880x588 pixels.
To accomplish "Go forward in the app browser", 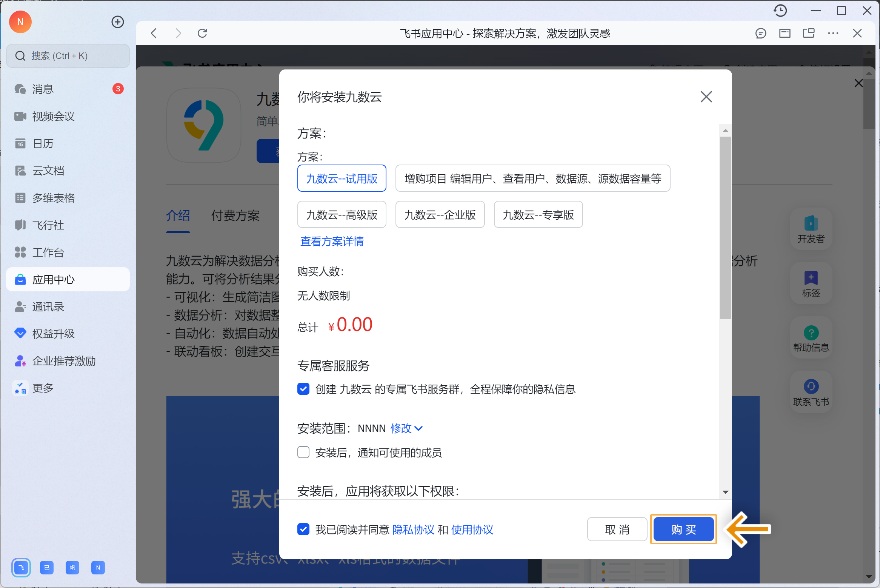I will (x=178, y=33).
